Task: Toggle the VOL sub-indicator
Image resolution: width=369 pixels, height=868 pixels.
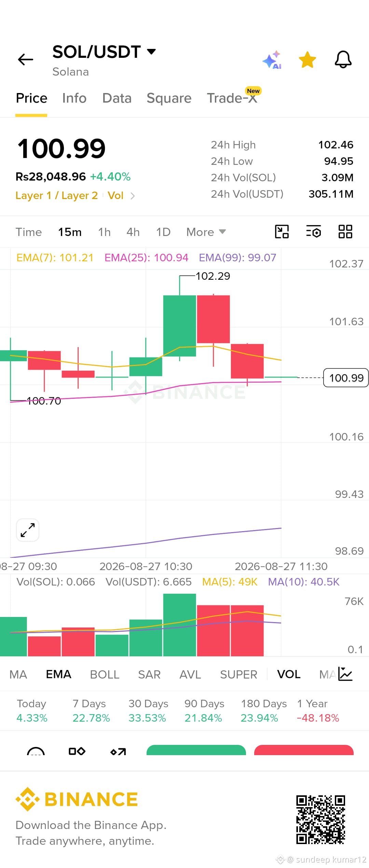Action: click(289, 674)
